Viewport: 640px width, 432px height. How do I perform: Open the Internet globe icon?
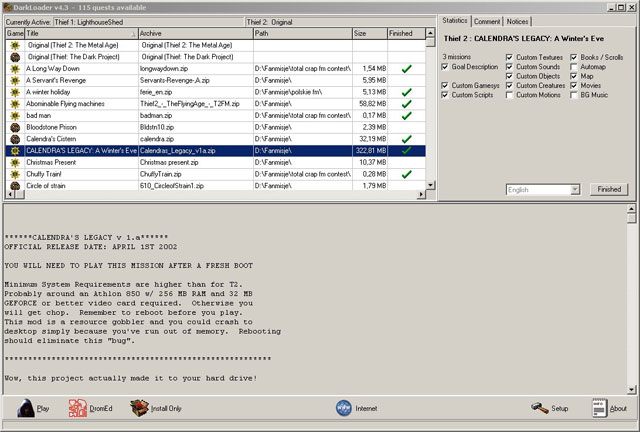click(344, 408)
